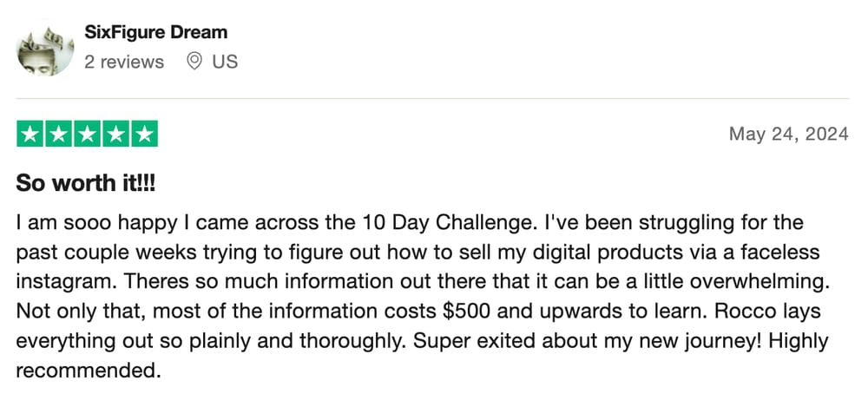Viewport: 868px width, 394px height.
Task: Click the $500 amount in the review
Action: click(x=465, y=311)
